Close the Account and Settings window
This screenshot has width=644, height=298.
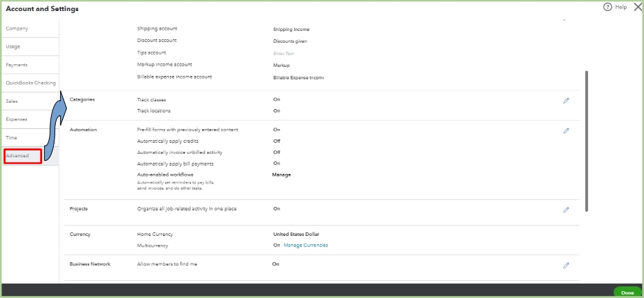pos(637,7)
